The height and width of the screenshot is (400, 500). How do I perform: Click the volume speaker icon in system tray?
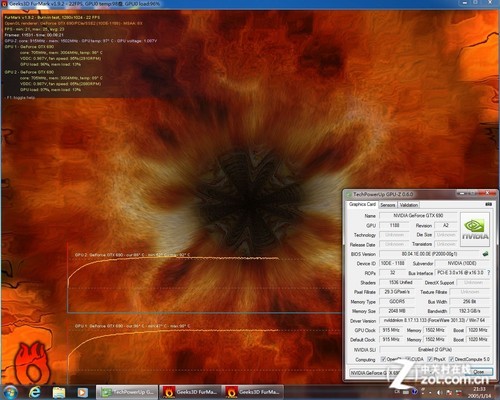click(x=439, y=392)
